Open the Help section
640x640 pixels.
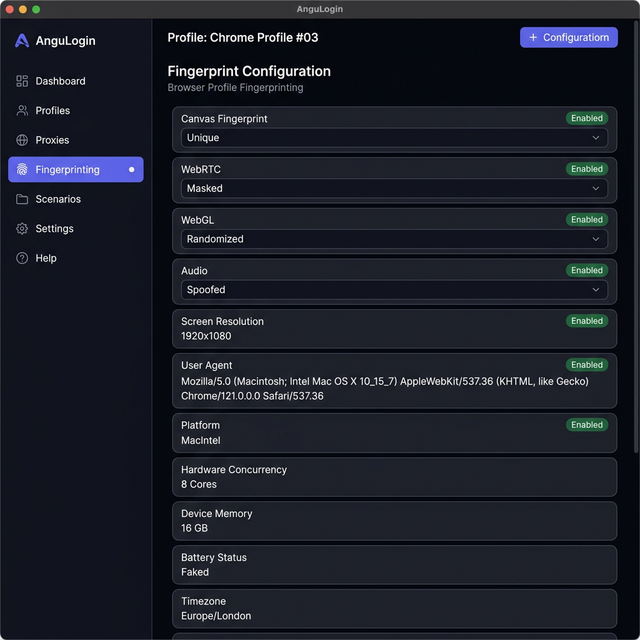pyautogui.click(x=76, y=258)
